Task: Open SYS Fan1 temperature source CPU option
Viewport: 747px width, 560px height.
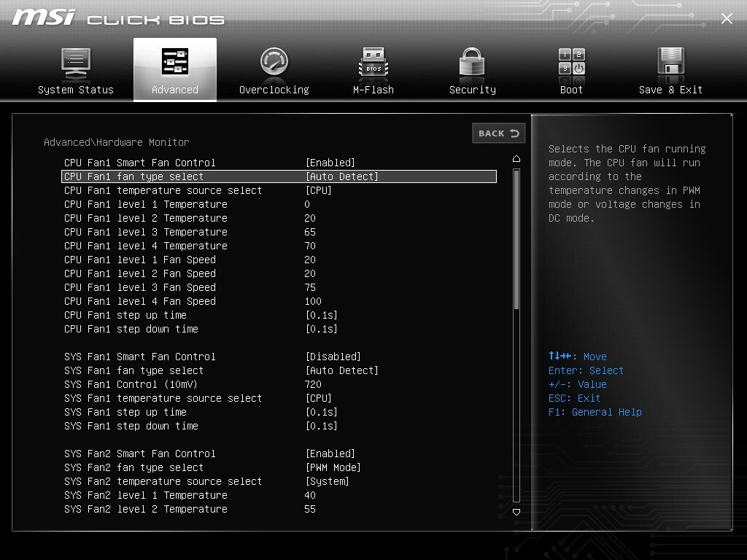Action: point(318,398)
